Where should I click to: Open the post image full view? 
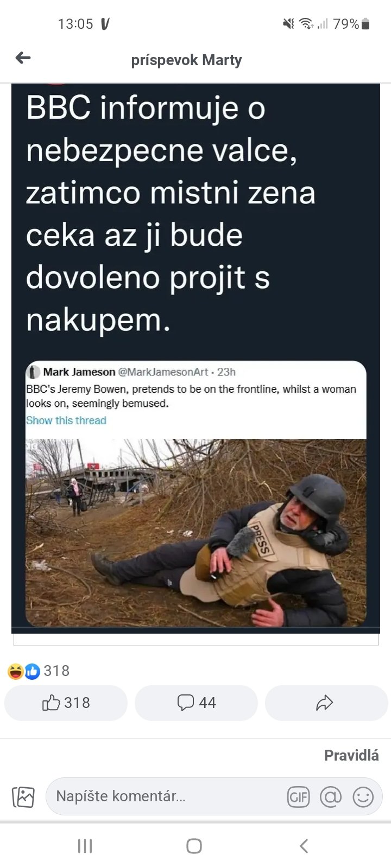(195, 358)
